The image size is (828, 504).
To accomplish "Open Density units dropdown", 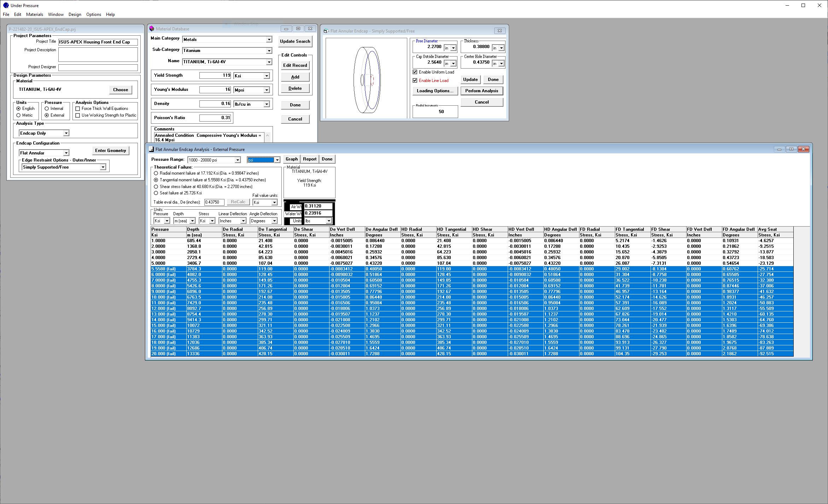I will 267,104.
